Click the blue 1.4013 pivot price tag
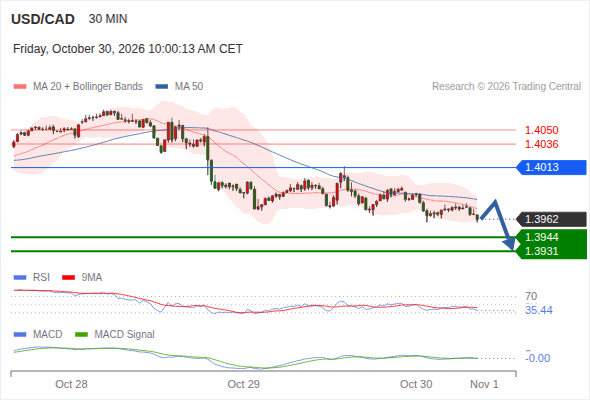Image resolution: width=590 pixels, height=400 pixels. [551, 167]
